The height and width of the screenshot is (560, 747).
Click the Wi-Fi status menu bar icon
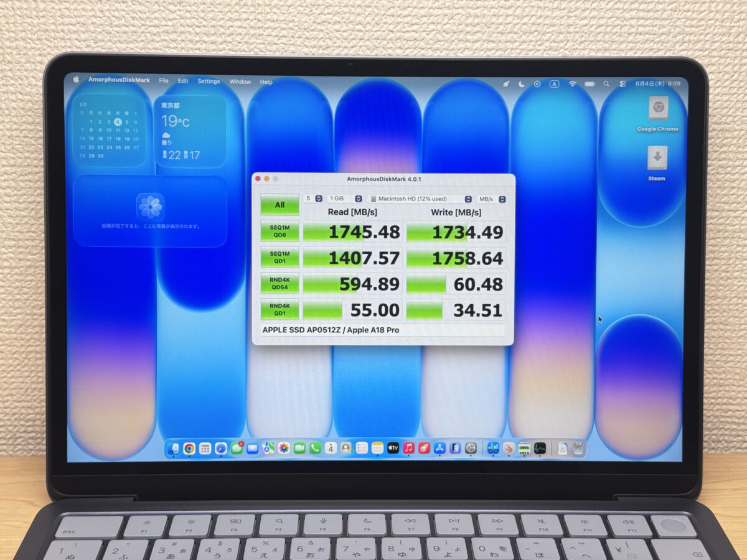pos(572,83)
